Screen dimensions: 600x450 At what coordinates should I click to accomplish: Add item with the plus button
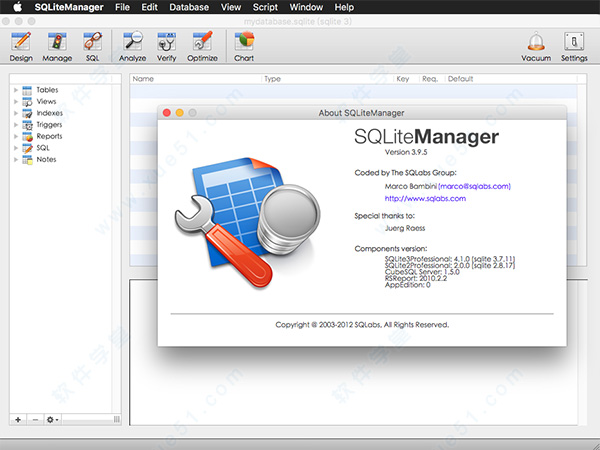(x=18, y=420)
